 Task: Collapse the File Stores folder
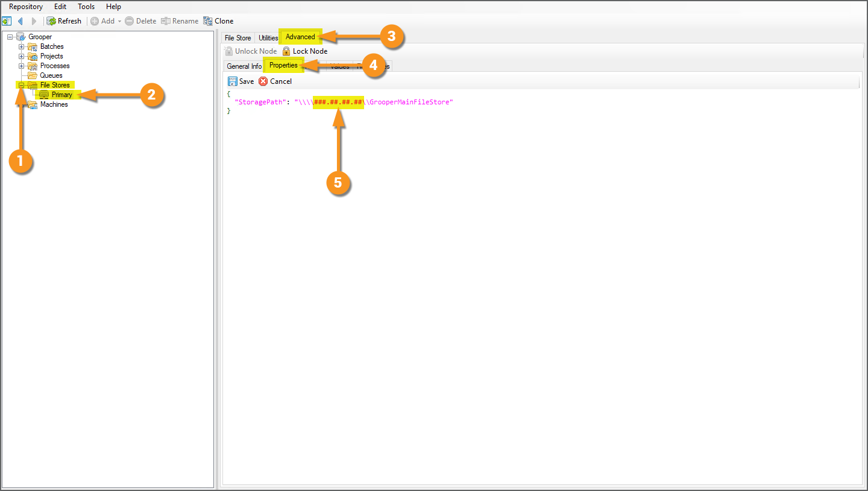[21, 85]
